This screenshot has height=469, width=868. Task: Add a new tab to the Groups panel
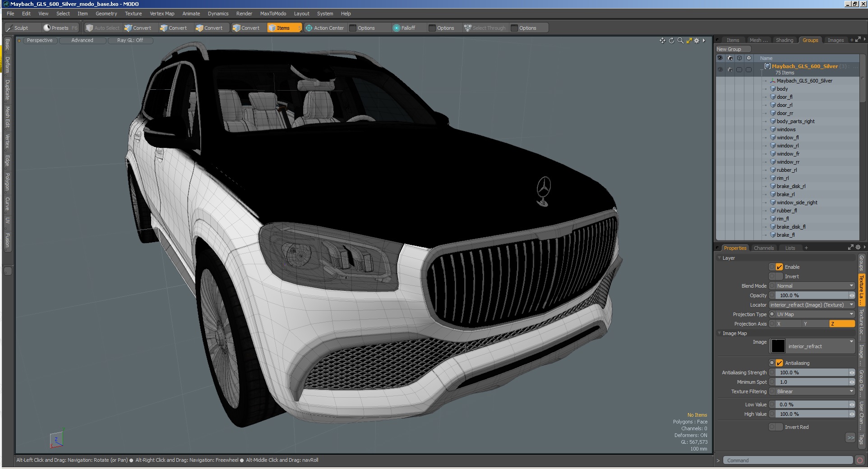[x=852, y=40]
